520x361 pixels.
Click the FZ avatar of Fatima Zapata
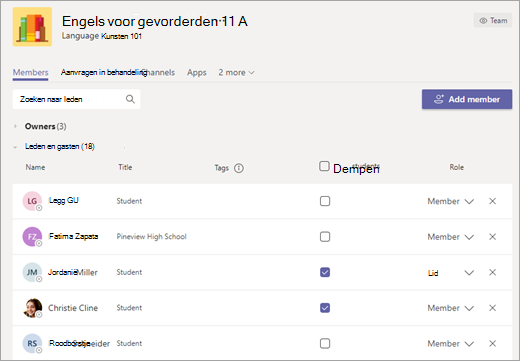32,237
